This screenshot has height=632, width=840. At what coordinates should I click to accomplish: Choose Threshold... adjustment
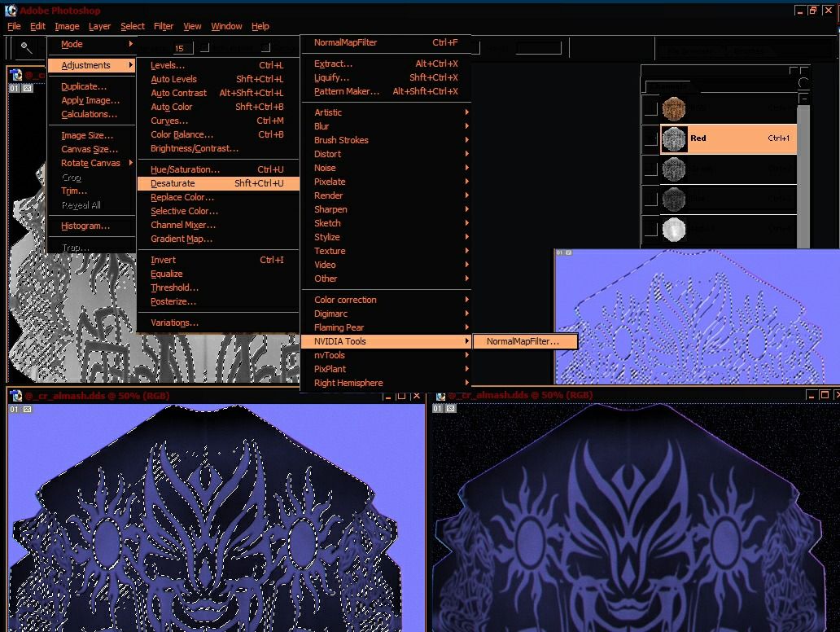pyautogui.click(x=217, y=287)
